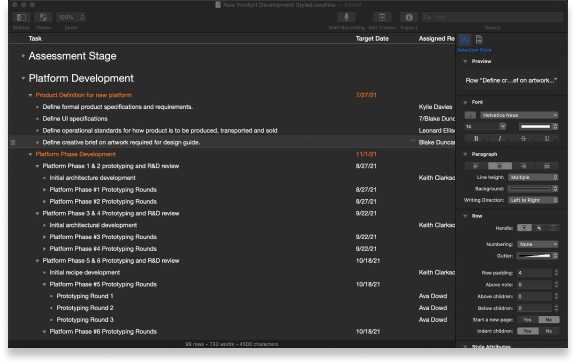Toggle the Sidebar toolbar button
576x364 pixels.
click(x=21, y=17)
